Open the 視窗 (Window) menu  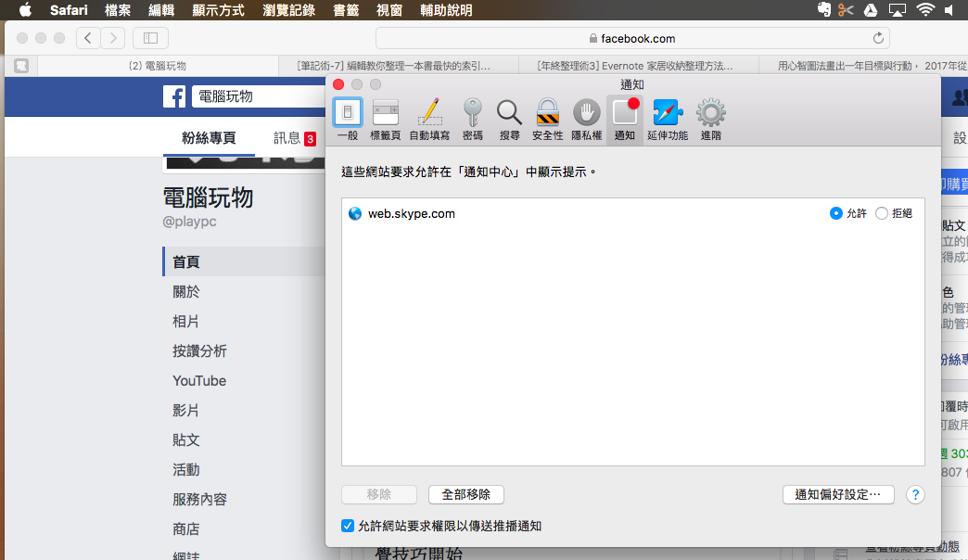click(x=389, y=10)
